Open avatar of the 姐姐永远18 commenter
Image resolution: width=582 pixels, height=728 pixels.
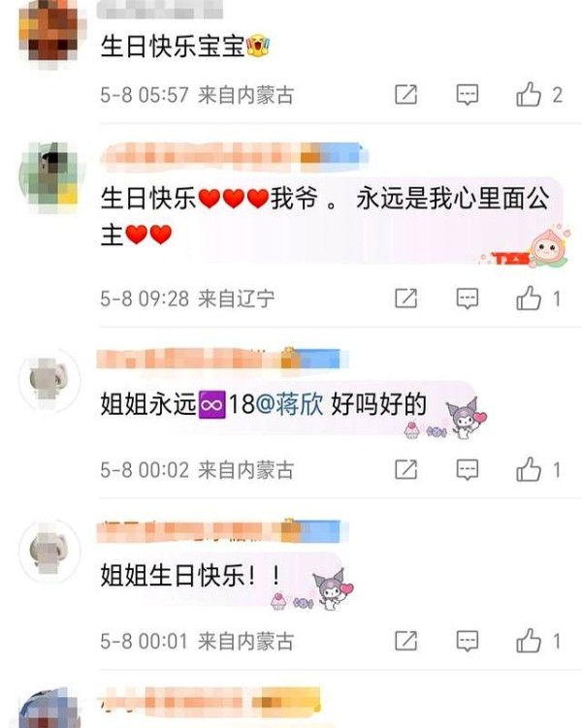click(49, 381)
